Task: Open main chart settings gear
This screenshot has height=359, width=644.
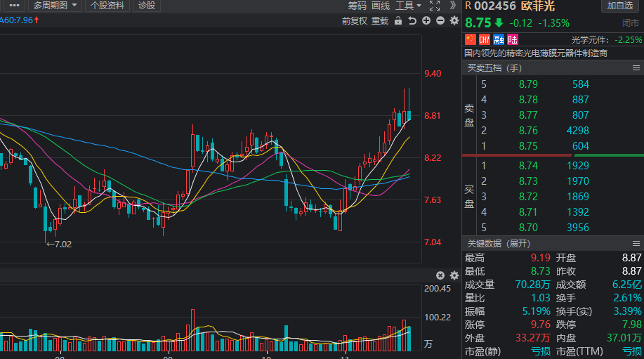Action: (454, 21)
